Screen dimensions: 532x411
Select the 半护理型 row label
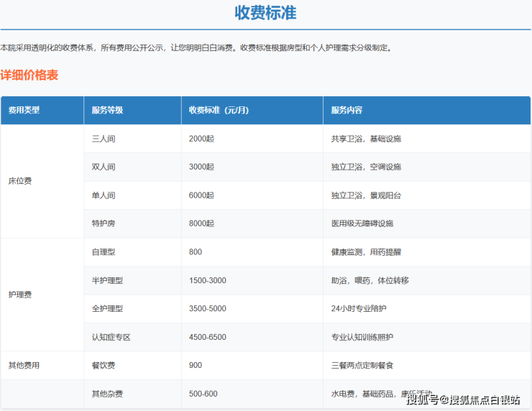pos(107,280)
